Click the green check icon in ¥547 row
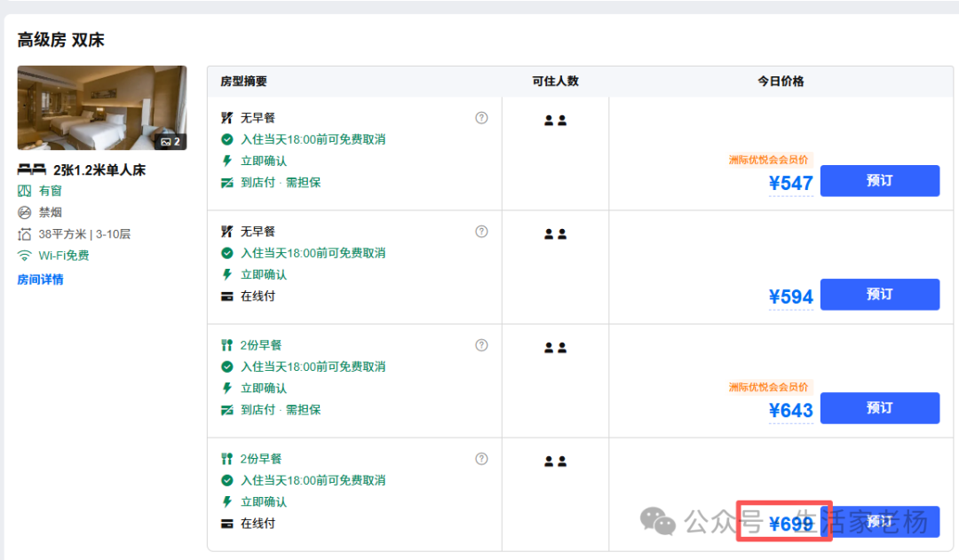 tap(227, 139)
